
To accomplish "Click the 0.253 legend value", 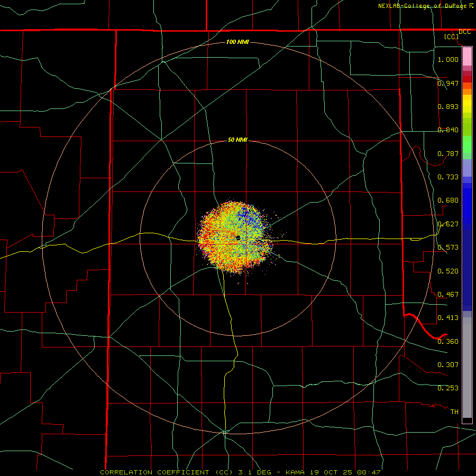I will pyautogui.click(x=448, y=388).
